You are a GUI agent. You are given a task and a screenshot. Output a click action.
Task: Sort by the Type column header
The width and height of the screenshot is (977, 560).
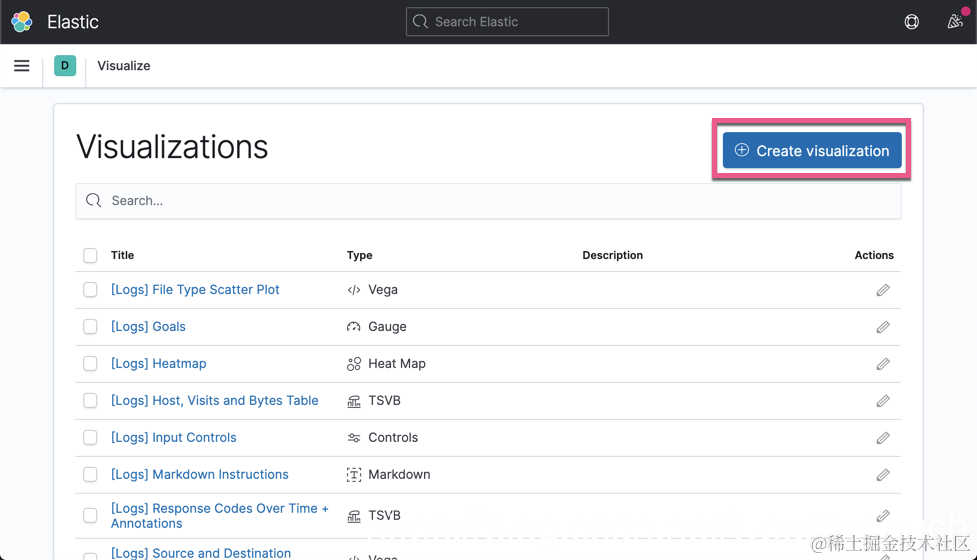[x=360, y=255]
